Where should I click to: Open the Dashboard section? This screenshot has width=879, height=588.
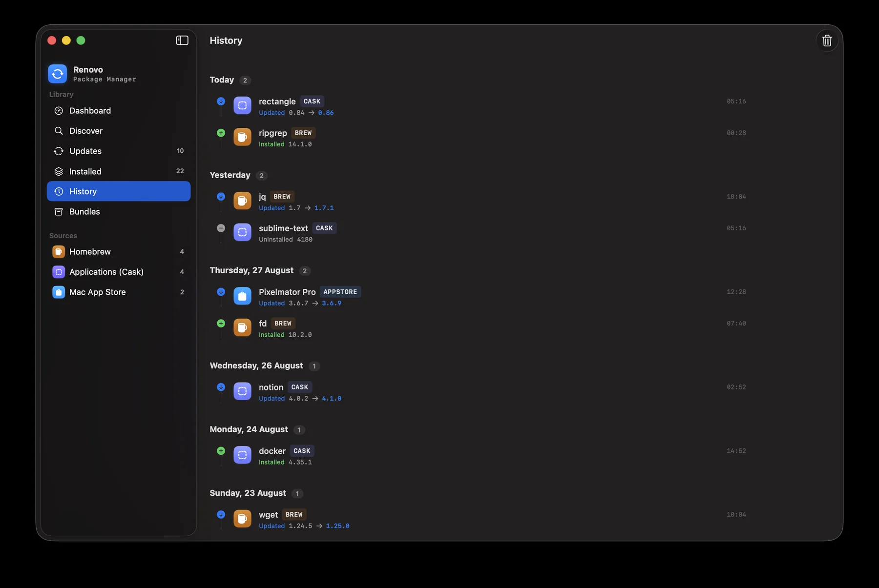[119, 111]
